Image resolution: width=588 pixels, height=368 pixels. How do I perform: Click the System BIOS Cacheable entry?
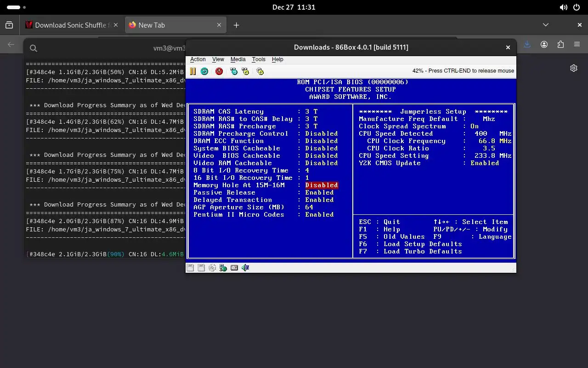tap(266, 149)
